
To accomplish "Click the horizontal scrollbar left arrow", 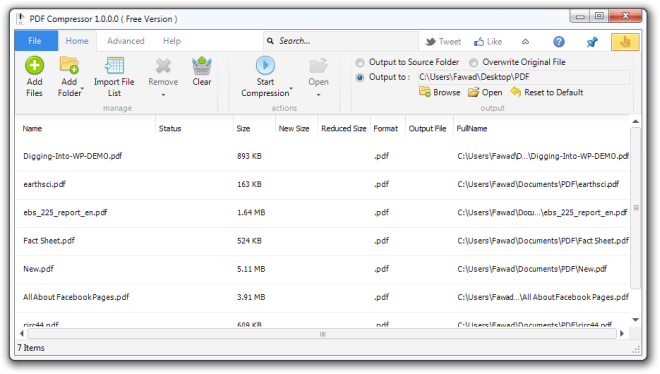I will (22, 334).
